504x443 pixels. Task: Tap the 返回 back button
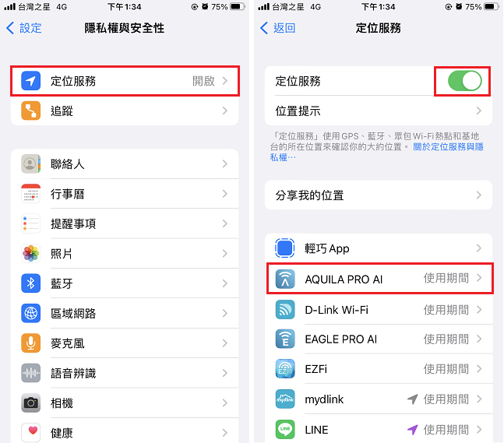coord(278,28)
